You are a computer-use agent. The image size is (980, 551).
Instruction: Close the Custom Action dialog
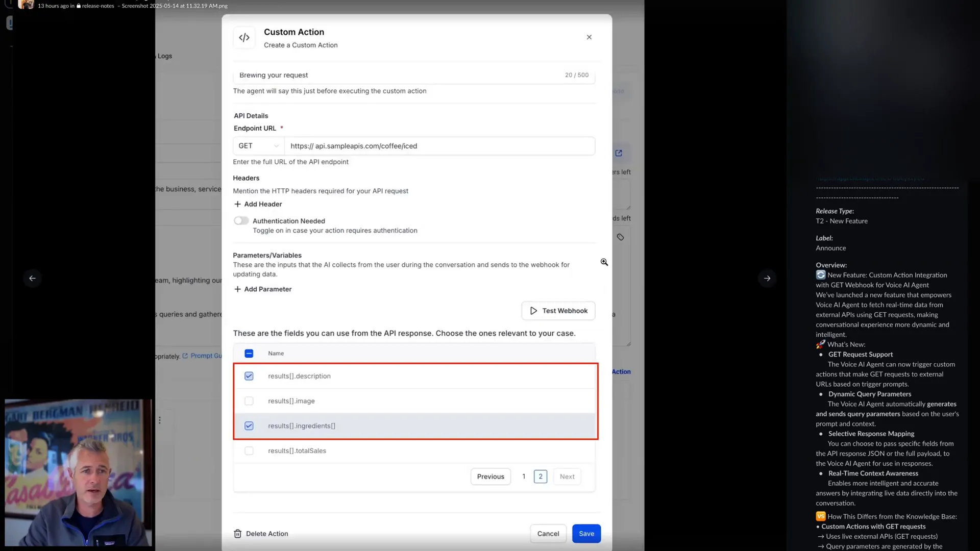(589, 37)
